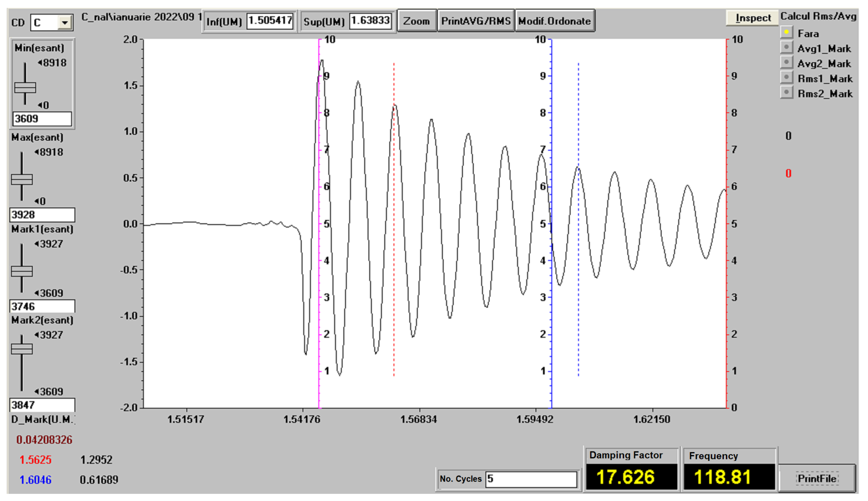Click the Max(esant) slider handle
This screenshot has height=501, width=868.
22,179
